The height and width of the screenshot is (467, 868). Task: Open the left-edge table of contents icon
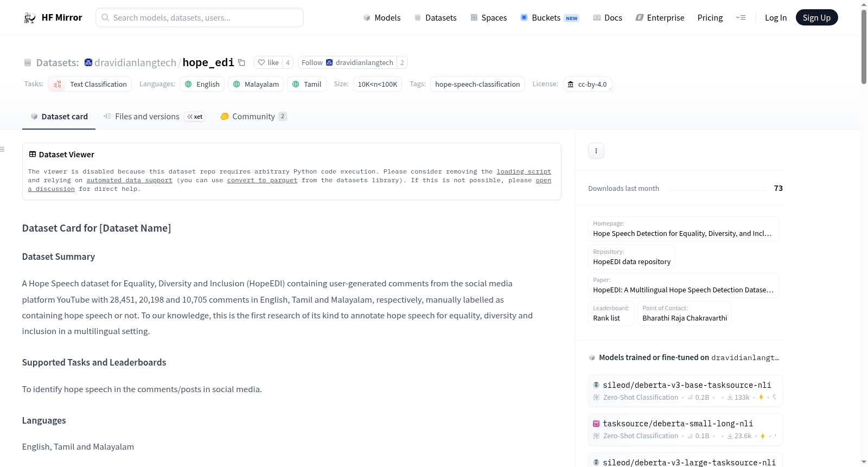point(2,149)
